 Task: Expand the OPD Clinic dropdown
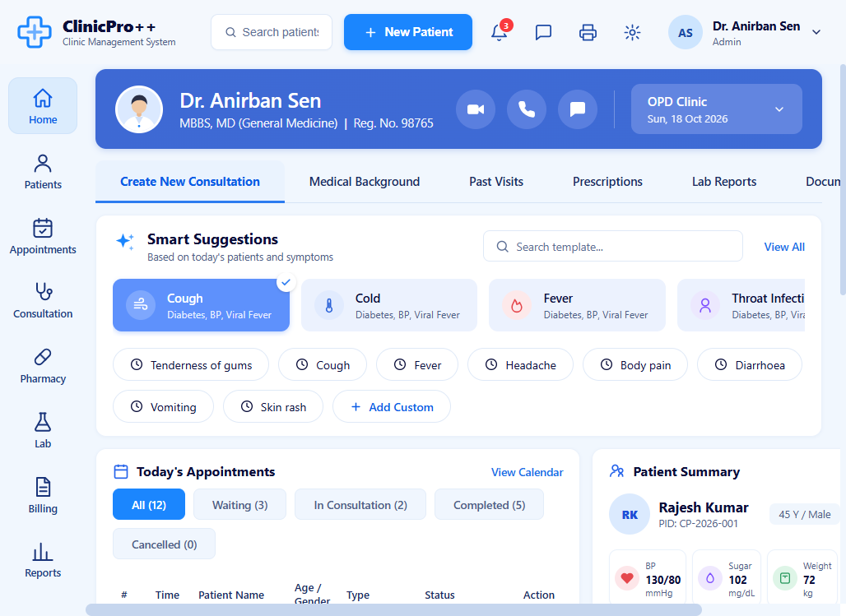pyautogui.click(x=717, y=109)
